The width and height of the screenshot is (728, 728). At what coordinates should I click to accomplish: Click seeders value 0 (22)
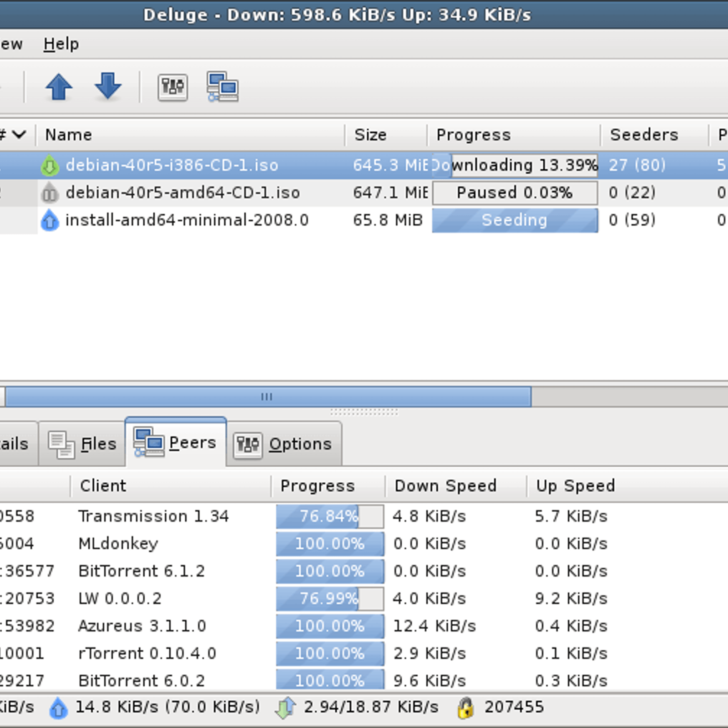coord(632,193)
